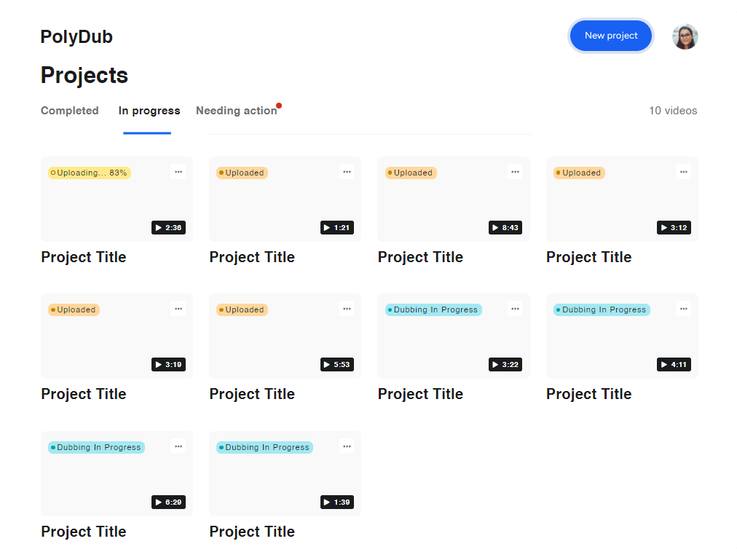Open the ellipsis menu on the 8:43 video card
This screenshot has height=560, width=737.
[515, 172]
